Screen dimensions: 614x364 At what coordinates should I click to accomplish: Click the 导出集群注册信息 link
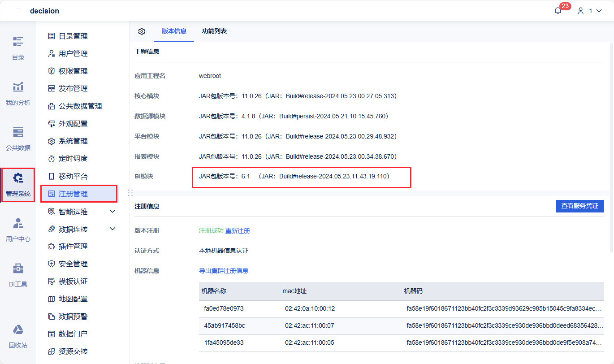224,271
